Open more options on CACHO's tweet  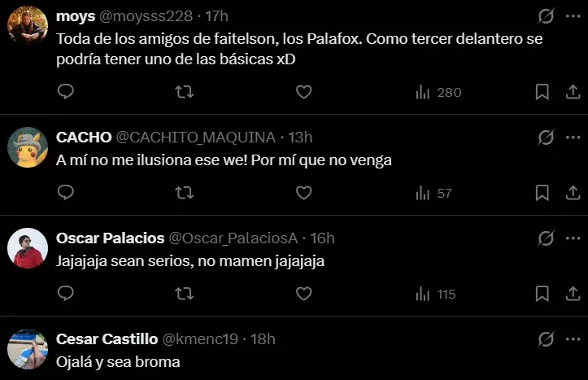click(572, 138)
